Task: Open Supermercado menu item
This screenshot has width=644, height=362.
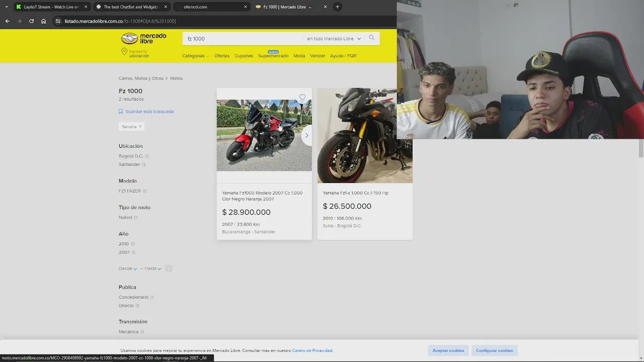Action: [x=273, y=56]
